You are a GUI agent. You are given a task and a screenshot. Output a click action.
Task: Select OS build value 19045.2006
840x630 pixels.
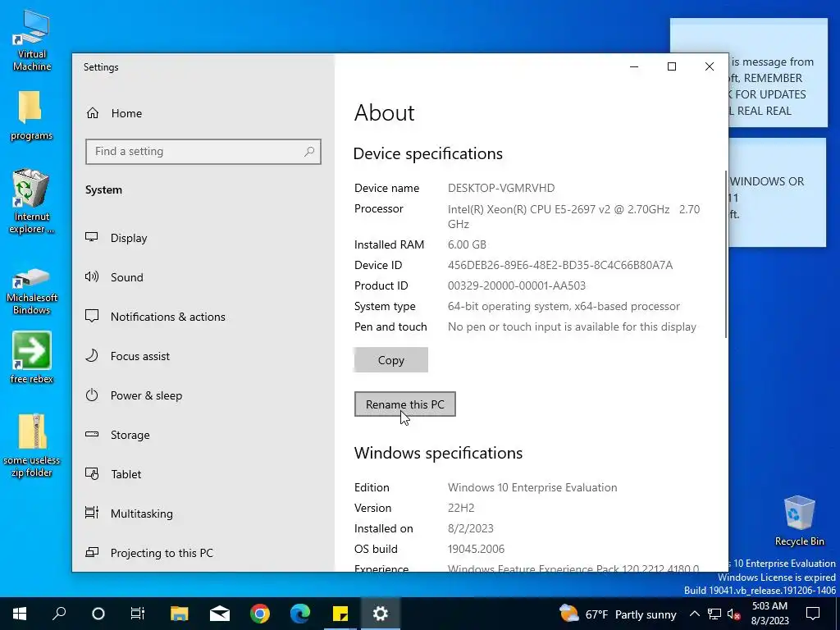(476, 549)
